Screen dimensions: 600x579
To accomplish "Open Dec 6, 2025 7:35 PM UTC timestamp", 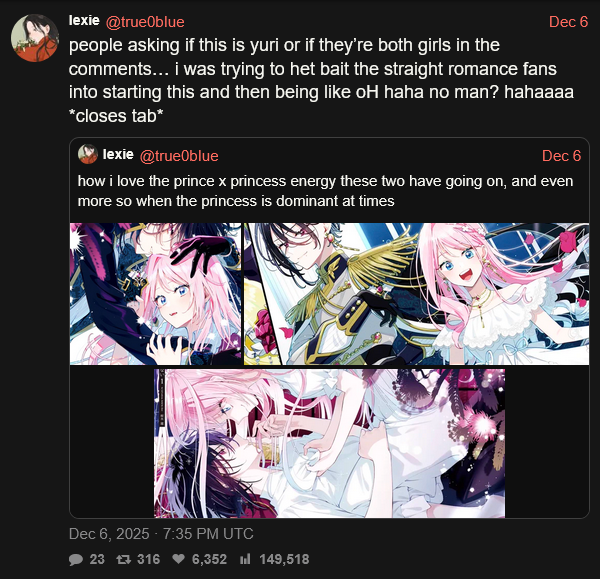I will (161, 533).
